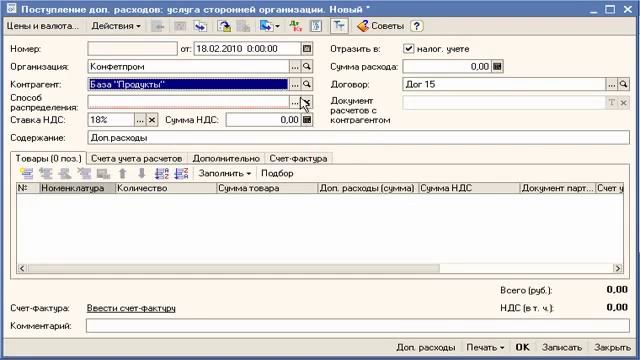Image resolution: width=640 pixels, height=360 pixels.
Task: Click the Количество column header
Action: [165, 188]
